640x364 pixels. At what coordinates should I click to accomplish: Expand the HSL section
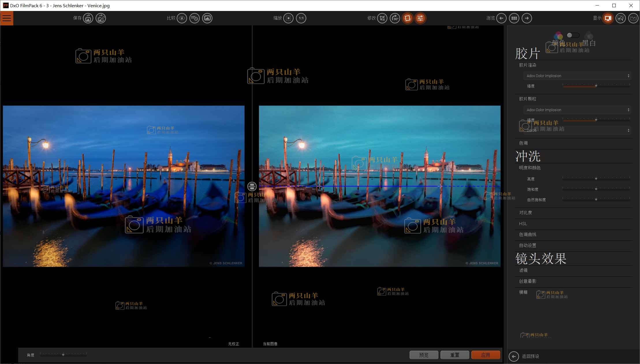(x=523, y=224)
